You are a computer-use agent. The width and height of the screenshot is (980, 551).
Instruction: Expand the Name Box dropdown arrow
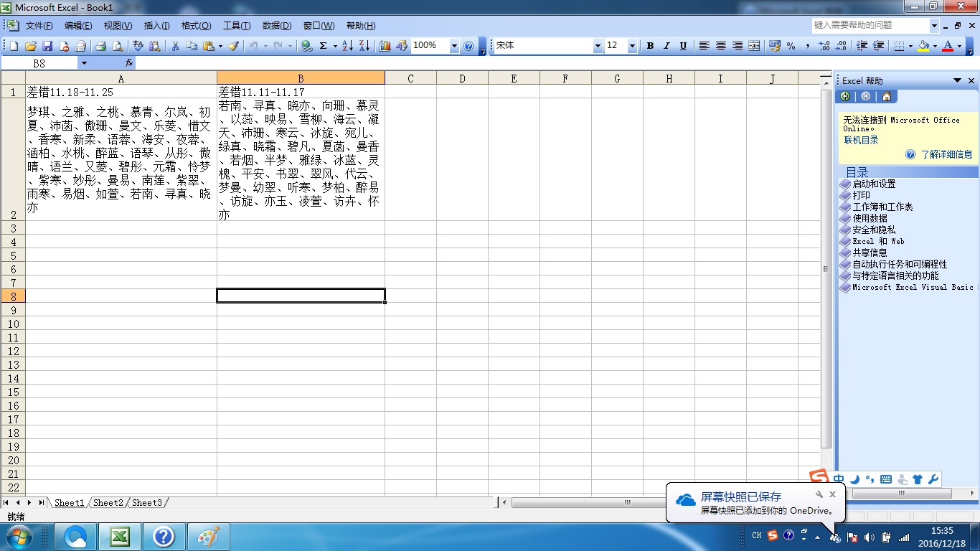coord(84,63)
